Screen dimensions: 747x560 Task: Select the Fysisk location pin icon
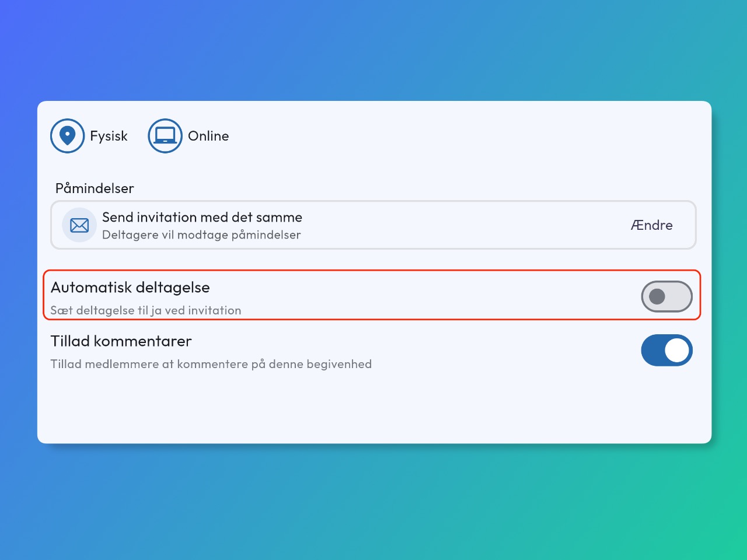coord(68,136)
